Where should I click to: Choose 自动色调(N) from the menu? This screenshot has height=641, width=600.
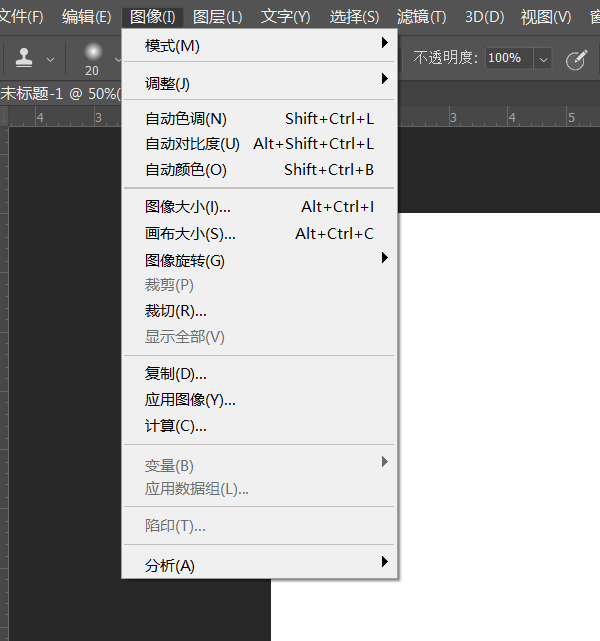tap(260, 119)
